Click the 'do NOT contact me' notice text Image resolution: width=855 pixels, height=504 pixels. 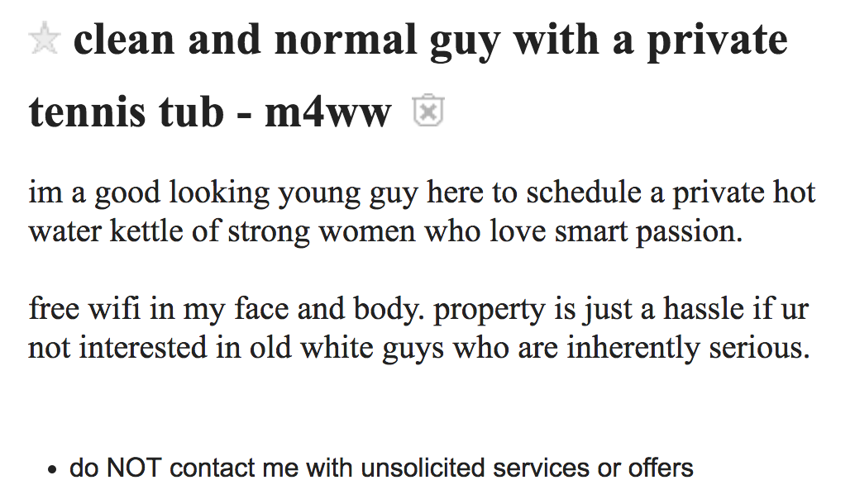381,468
